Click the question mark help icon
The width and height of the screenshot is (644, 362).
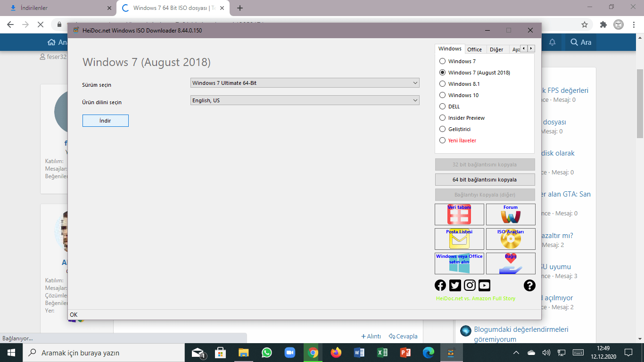point(529,285)
